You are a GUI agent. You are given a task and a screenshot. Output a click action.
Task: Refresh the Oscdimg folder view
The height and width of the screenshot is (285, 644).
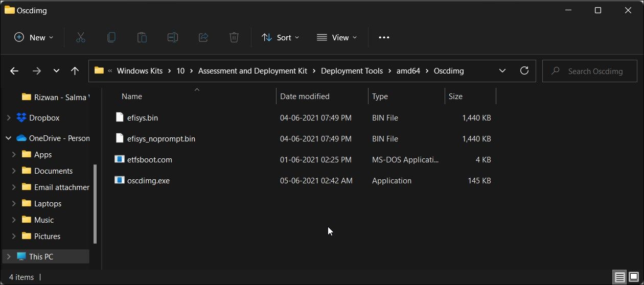tap(524, 70)
